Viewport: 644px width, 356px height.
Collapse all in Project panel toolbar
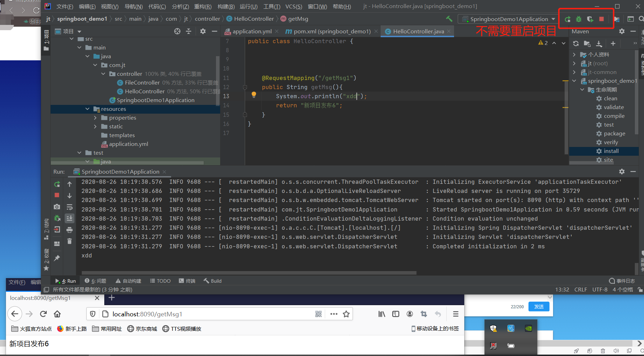point(189,31)
